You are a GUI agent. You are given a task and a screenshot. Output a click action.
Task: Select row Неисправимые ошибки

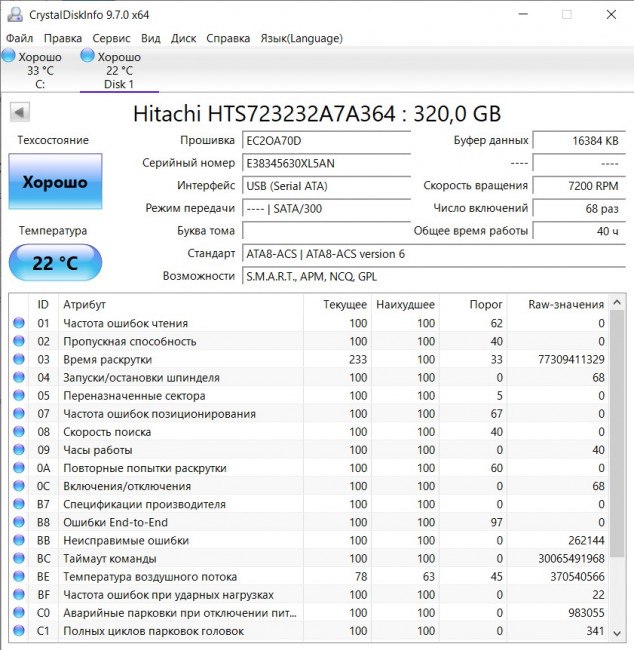[309, 540]
